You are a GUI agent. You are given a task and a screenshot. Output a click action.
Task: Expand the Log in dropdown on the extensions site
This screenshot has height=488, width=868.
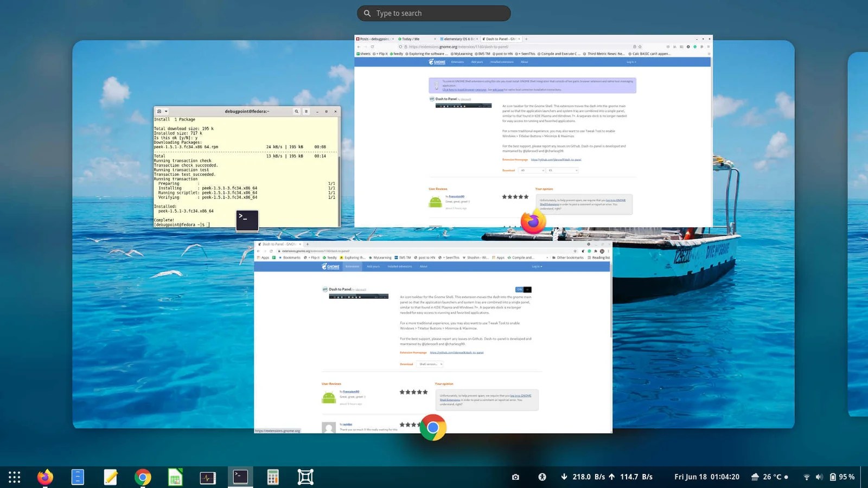click(535, 266)
